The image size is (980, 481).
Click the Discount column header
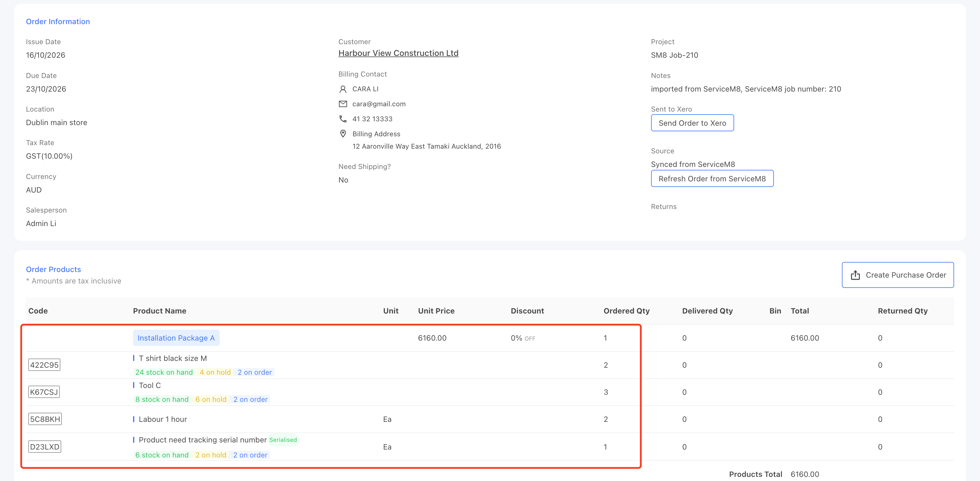click(527, 311)
